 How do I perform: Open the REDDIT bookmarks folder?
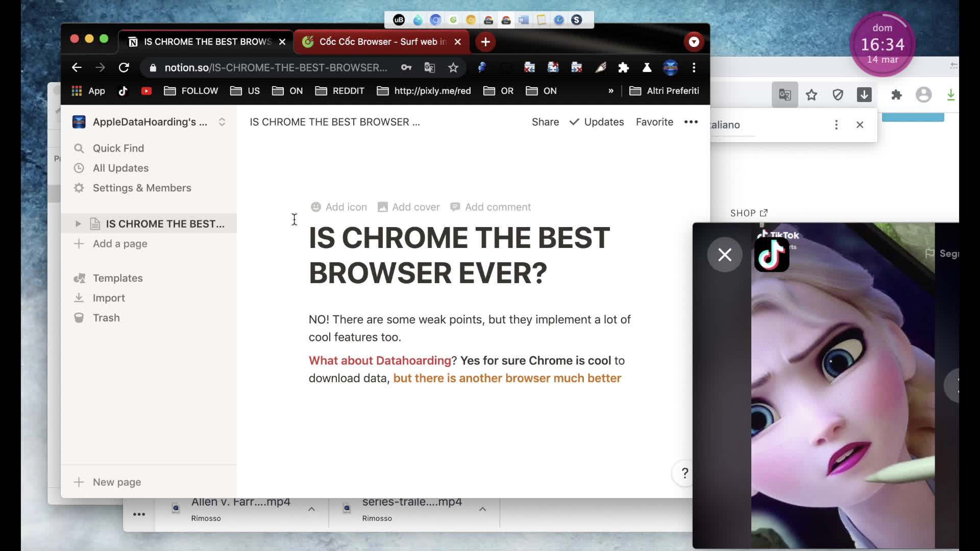(340, 91)
